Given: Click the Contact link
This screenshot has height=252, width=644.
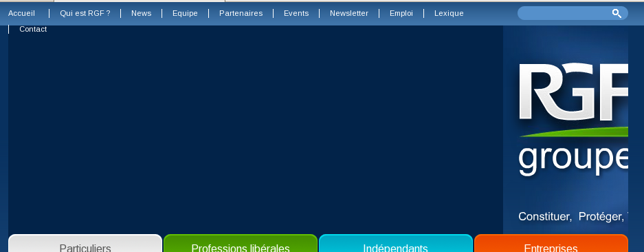Looking at the screenshot, I should (33, 29).
